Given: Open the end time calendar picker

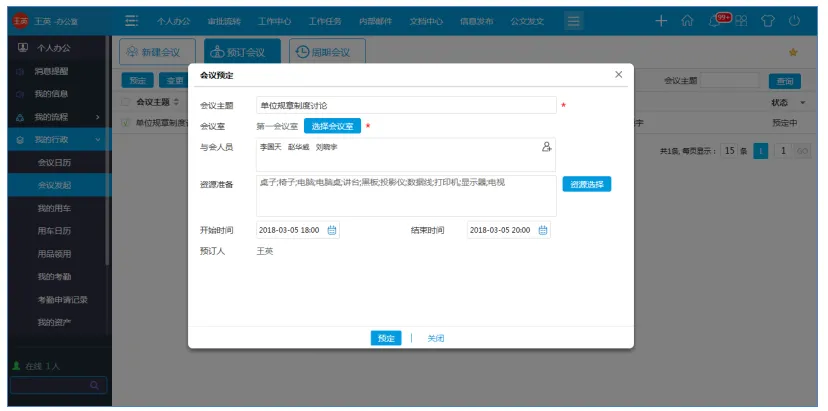Looking at the screenshot, I should pos(543,230).
